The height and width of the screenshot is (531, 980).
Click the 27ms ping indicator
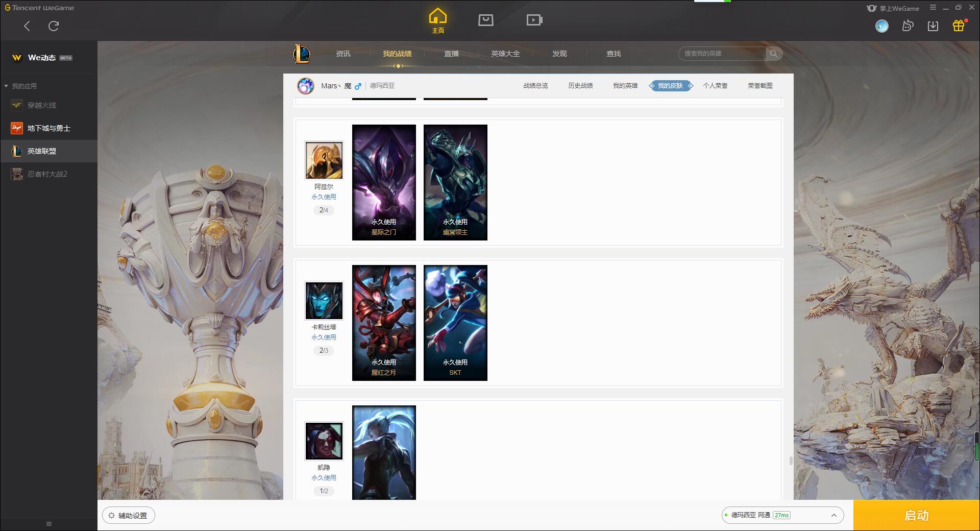click(x=781, y=515)
